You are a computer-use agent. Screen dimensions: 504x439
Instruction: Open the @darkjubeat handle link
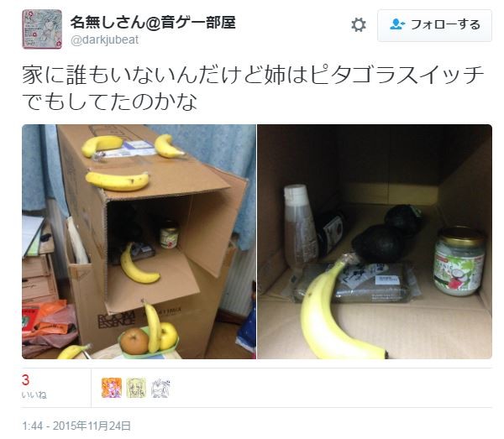(104, 39)
